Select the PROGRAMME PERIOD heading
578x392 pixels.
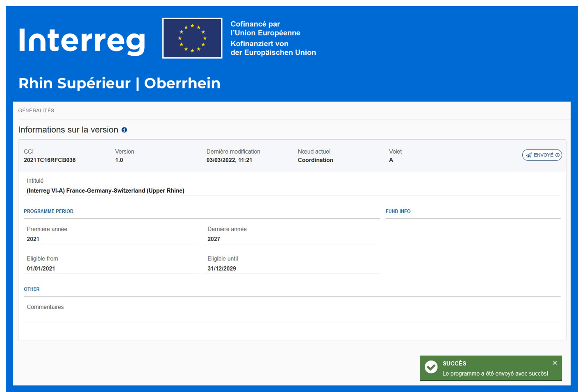point(48,211)
